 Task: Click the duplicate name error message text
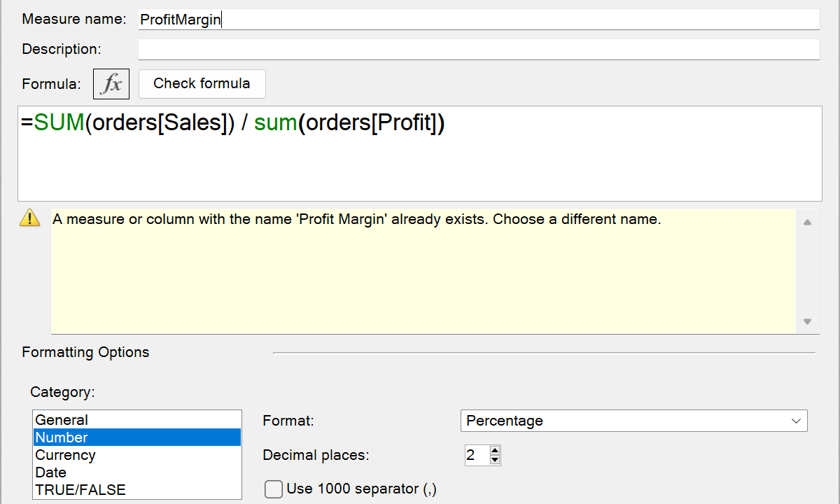pos(356,219)
